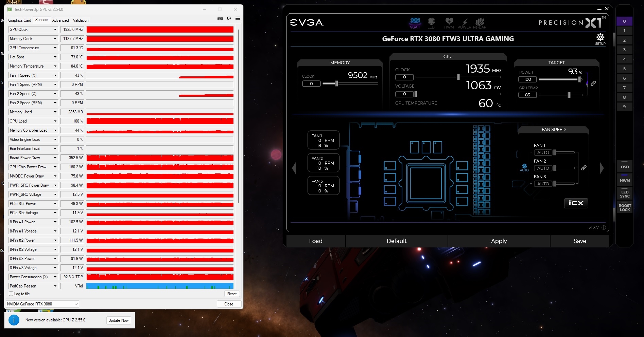Click the GPU temp target slider handle

[569, 95]
